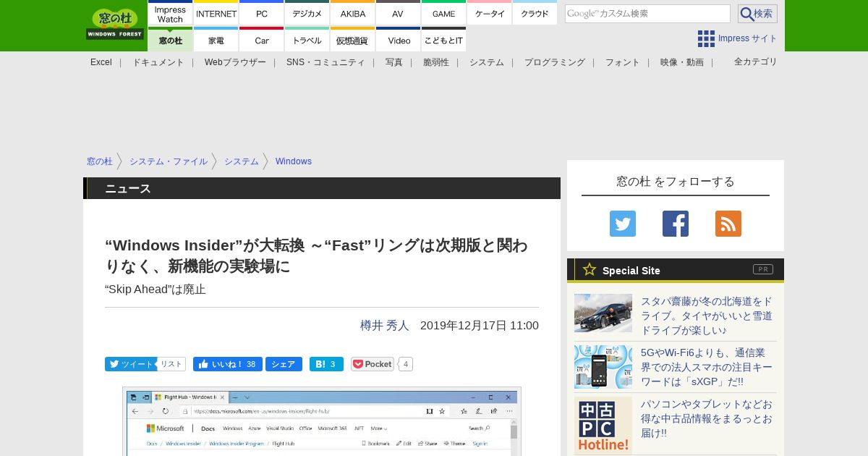
Task: Click the Pocket count 4 bubble
Action: coord(406,364)
